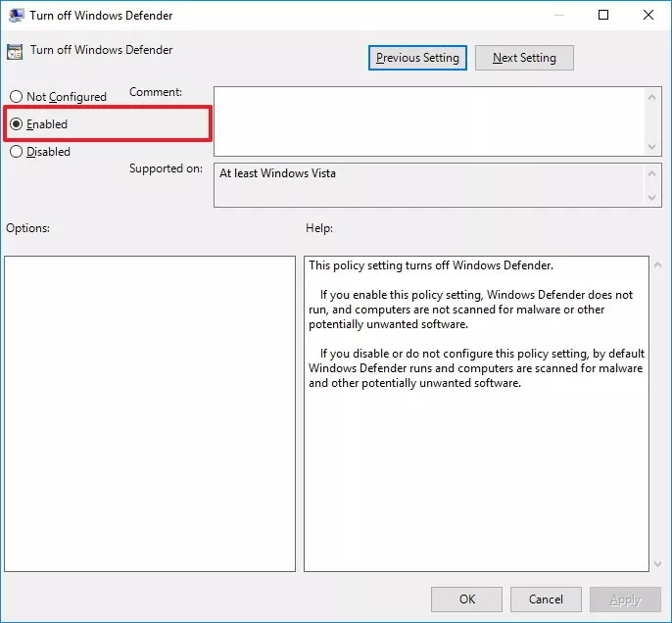
Task: Click the Supported on box scroll up arrow
Action: click(653, 173)
